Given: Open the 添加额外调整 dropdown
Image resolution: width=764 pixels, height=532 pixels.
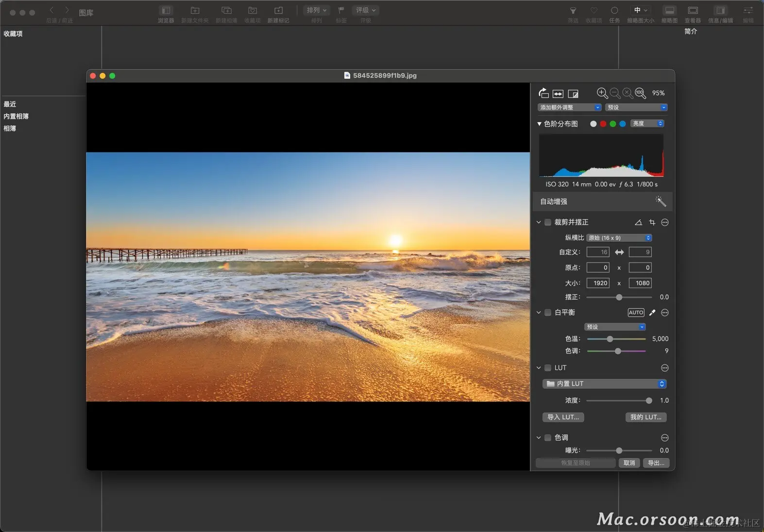Looking at the screenshot, I should click(x=569, y=107).
